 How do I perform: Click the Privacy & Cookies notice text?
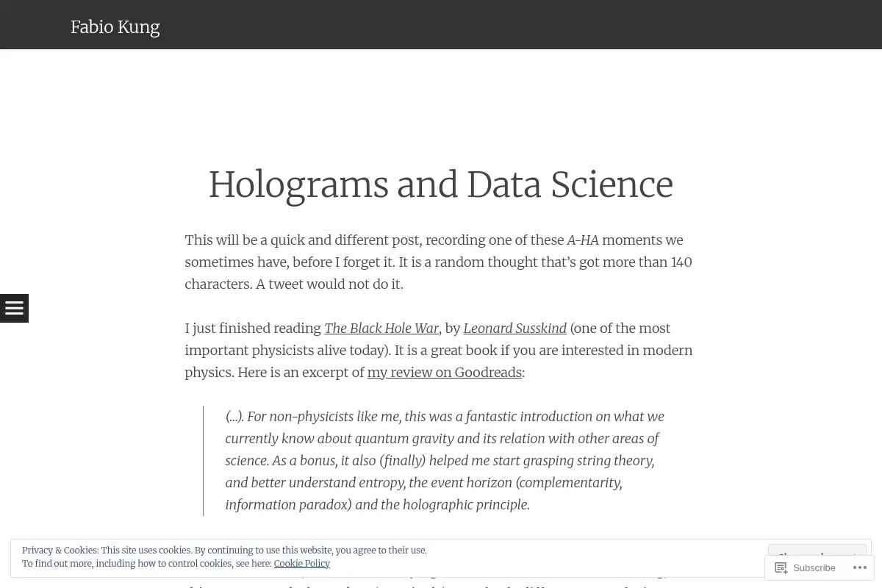(224, 551)
